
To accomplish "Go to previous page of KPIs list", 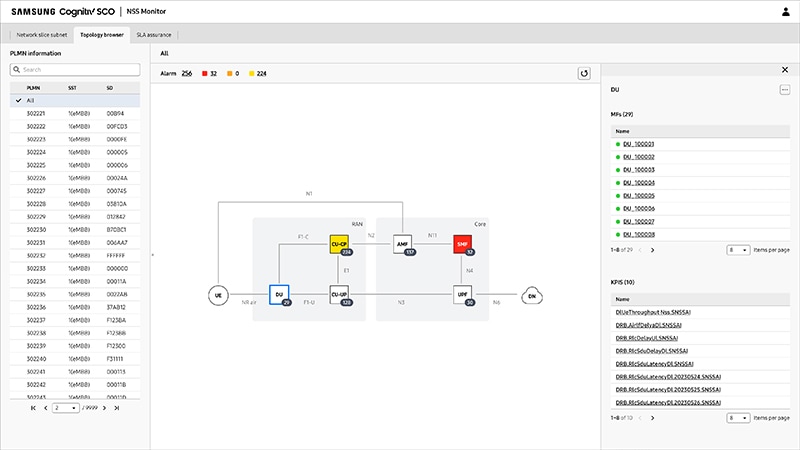I will [640, 418].
